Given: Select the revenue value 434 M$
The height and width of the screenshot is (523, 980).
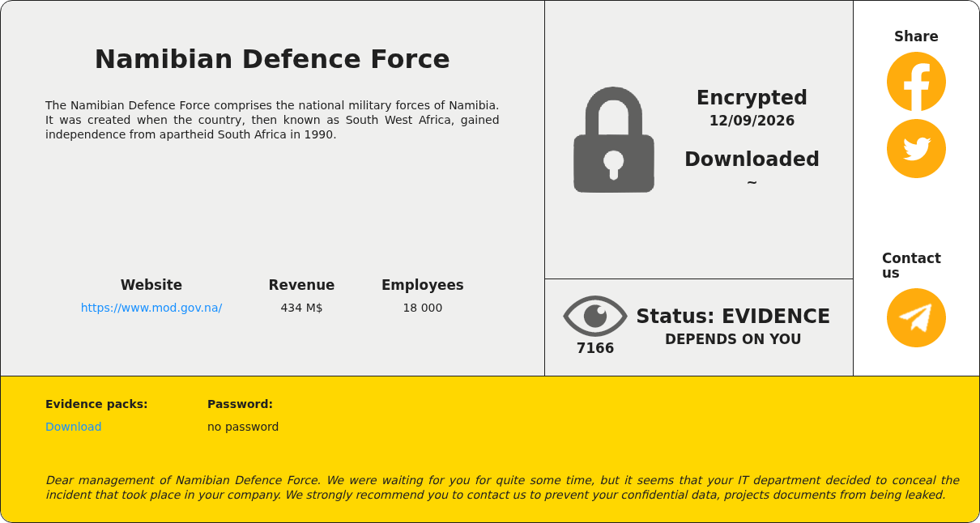Looking at the screenshot, I should coord(301,308).
